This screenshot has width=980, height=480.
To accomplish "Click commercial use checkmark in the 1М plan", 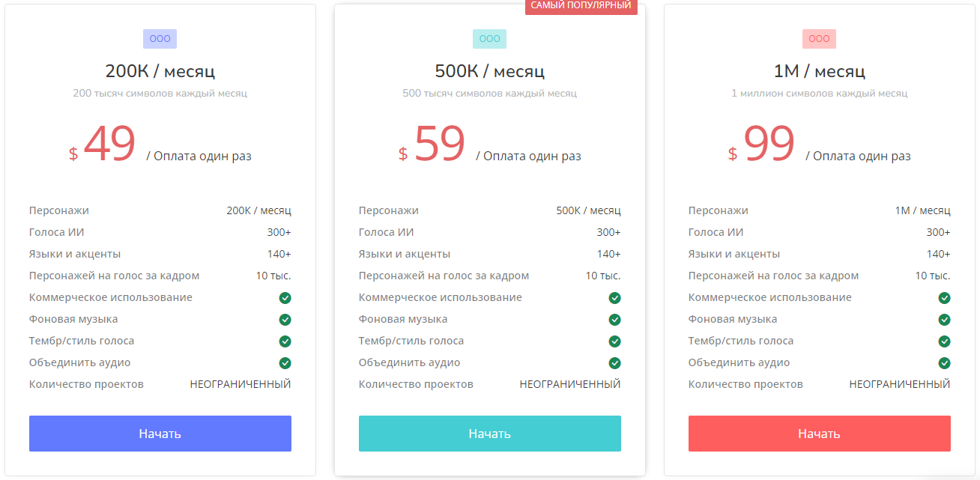I will [x=944, y=298].
